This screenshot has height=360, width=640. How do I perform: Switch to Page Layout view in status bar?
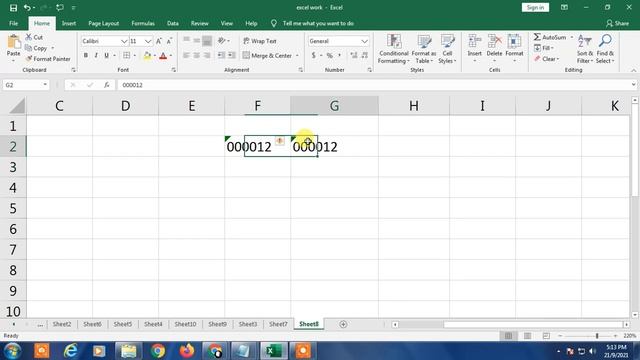527,336
